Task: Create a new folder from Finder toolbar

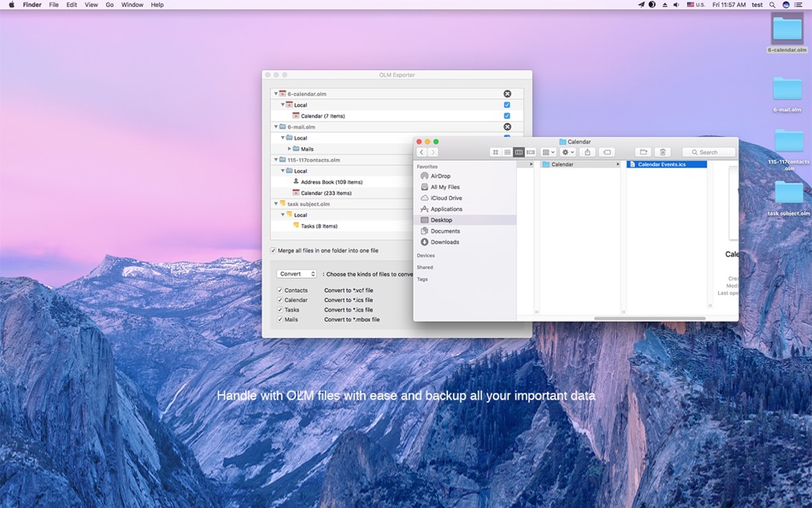Action: pyautogui.click(x=643, y=152)
